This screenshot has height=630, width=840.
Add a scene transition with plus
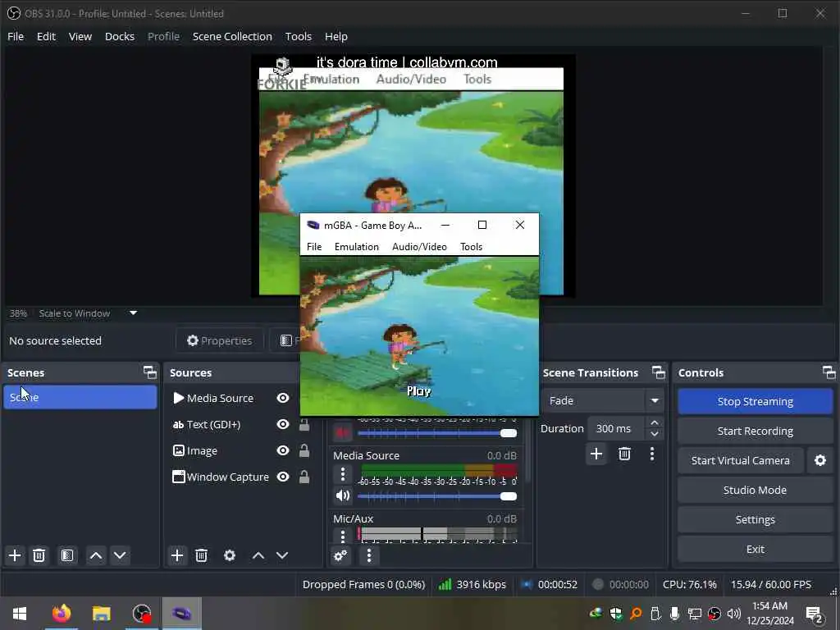tap(596, 454)
